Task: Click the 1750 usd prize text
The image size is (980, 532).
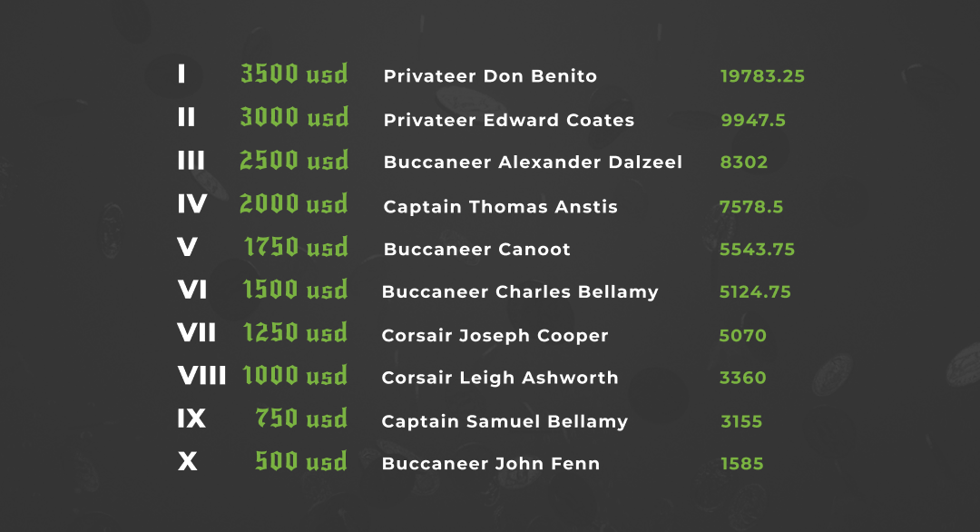Action: [296, 249]
